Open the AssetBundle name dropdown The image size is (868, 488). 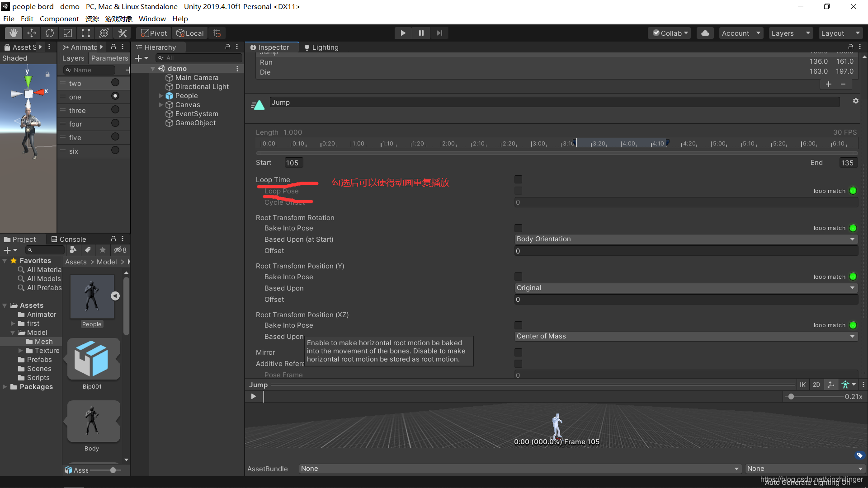(520, 469)
